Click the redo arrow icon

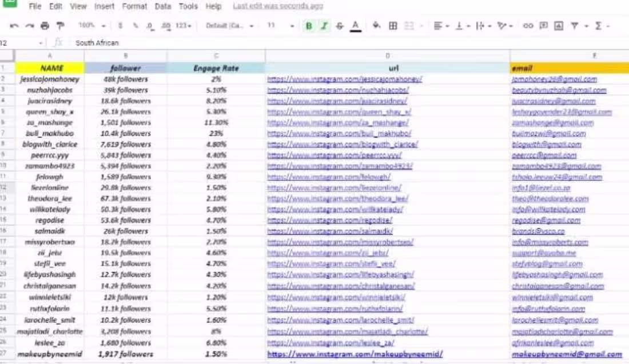point(30,26)
